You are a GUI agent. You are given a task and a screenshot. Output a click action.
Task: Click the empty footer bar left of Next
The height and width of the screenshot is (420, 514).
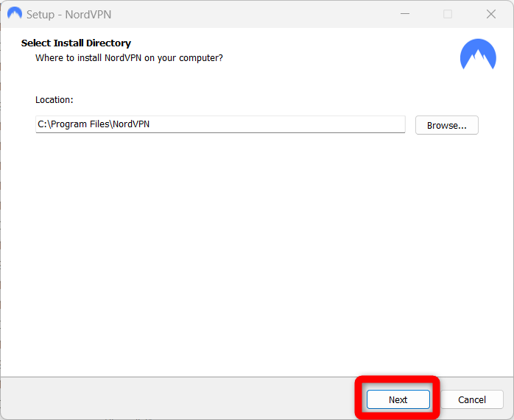coord(177,399)
